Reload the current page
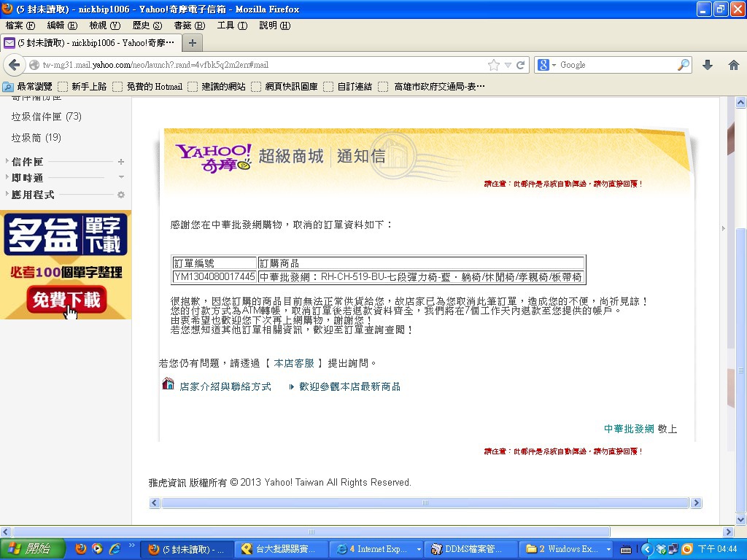Viewport: 747px width, 560px height. click(x=521, y=65)
